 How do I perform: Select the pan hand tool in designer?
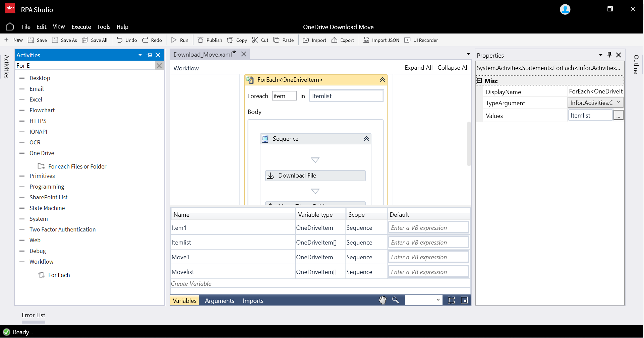pyautogui.click(x=383, y=300)
